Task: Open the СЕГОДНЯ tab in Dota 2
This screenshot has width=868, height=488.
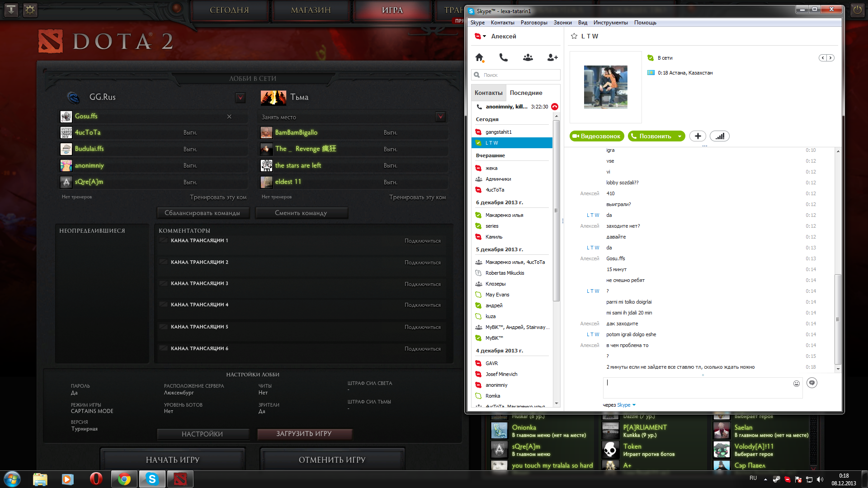Action: tap(229, 10)
